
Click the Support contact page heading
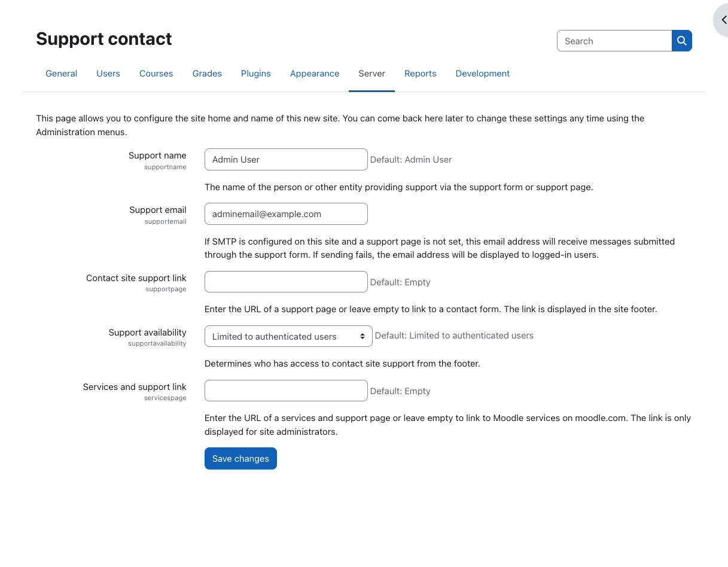point(103,39)
